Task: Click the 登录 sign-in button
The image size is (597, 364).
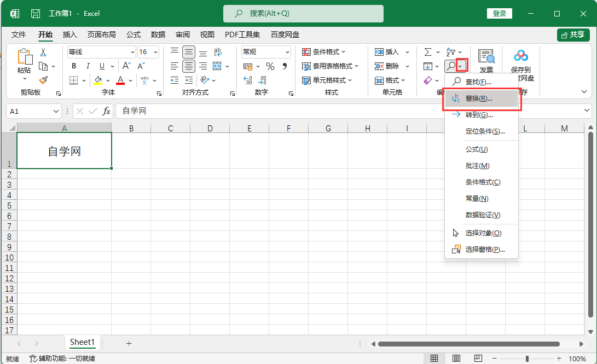Action: click(x=499, y=14)
